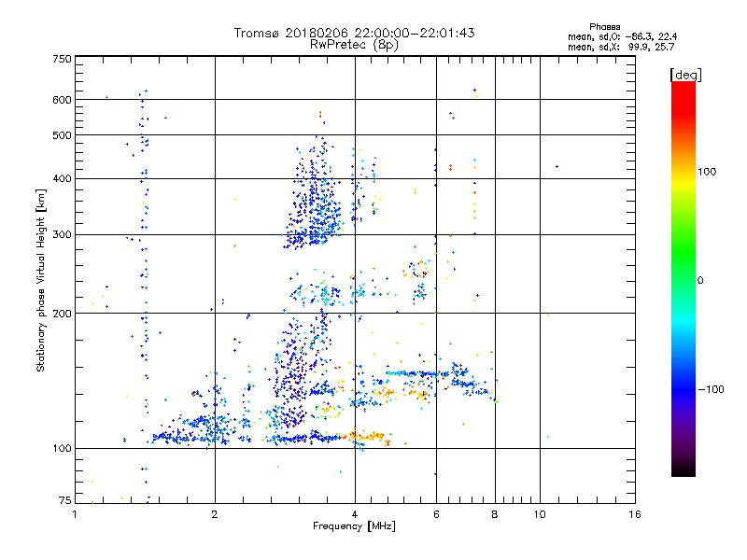Click the y-axis tick label '100'

click(x=62, y=448)
